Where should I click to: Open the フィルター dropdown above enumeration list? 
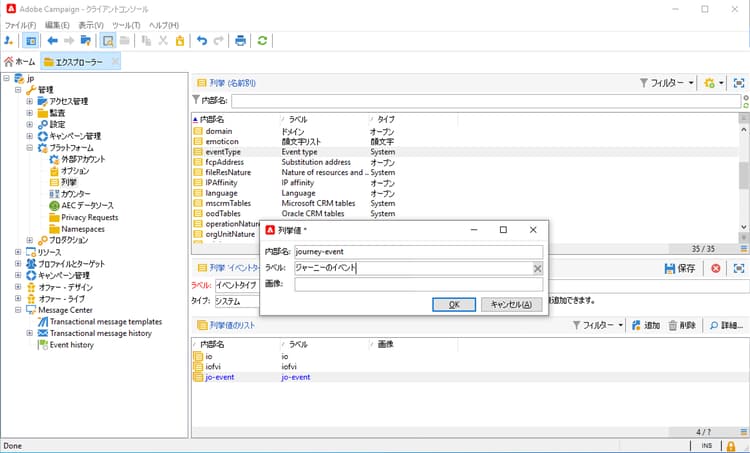click(667, 83)
